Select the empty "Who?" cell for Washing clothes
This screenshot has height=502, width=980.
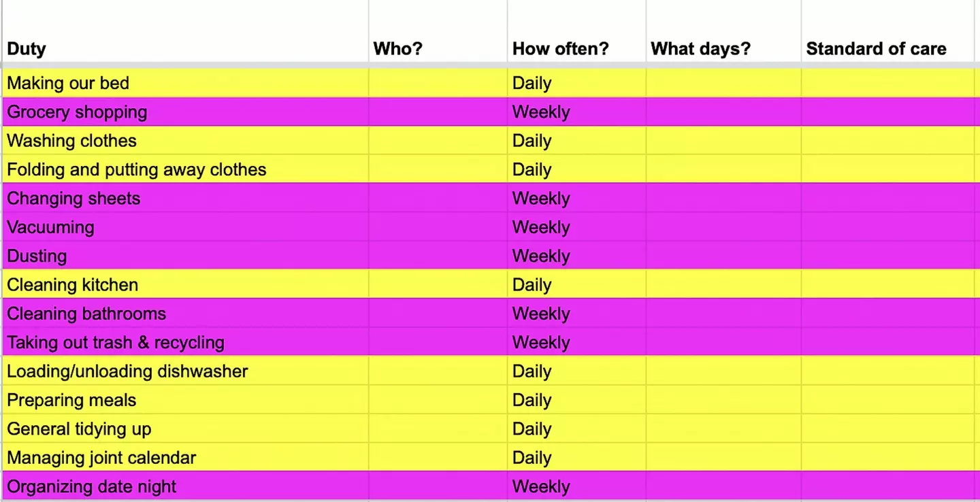438,141
